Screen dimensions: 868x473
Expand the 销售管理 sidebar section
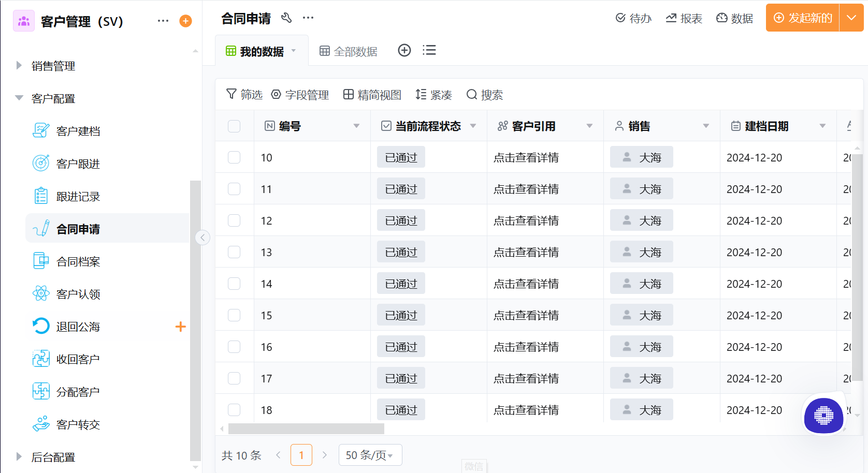coord(54,66)
